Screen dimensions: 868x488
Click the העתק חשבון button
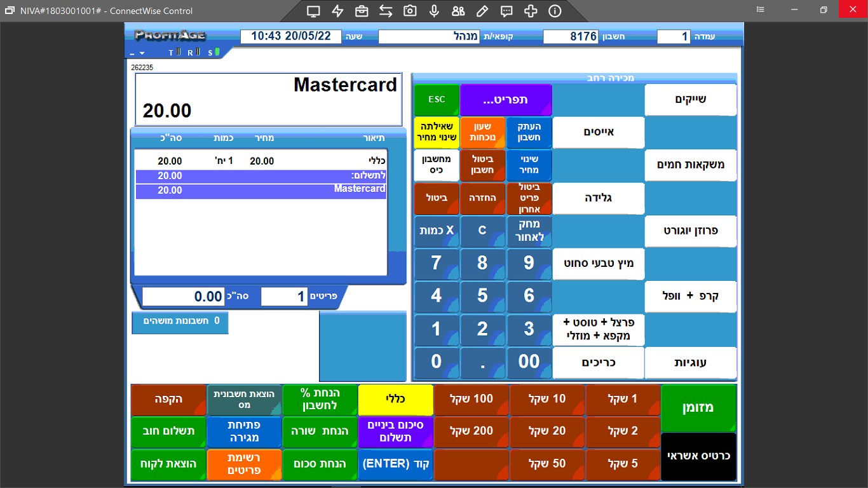pyautogui.click(x=529, y=132)
